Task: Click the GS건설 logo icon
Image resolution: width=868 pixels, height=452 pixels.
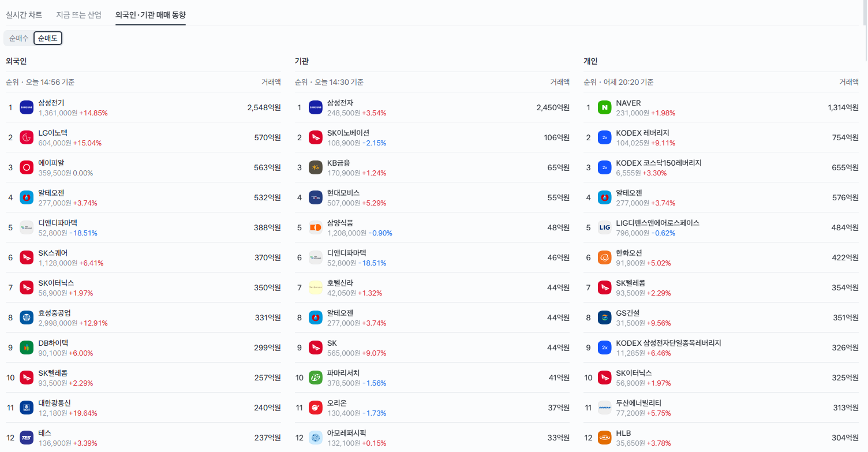Action: (605, 317)
